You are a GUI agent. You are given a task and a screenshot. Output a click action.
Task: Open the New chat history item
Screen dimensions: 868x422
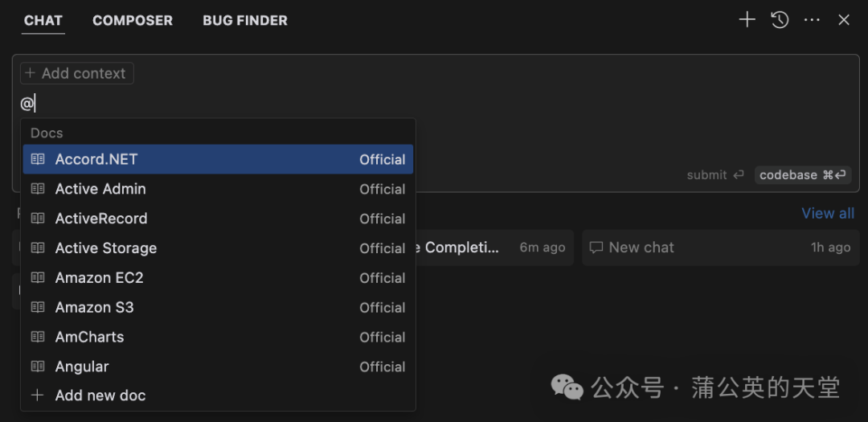pos(721,248)
